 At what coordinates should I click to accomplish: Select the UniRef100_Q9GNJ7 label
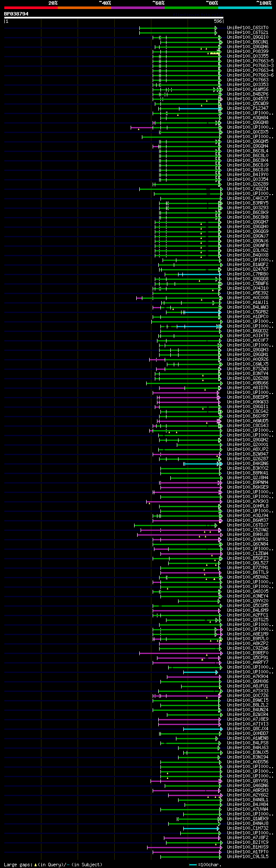click(248, 236)
